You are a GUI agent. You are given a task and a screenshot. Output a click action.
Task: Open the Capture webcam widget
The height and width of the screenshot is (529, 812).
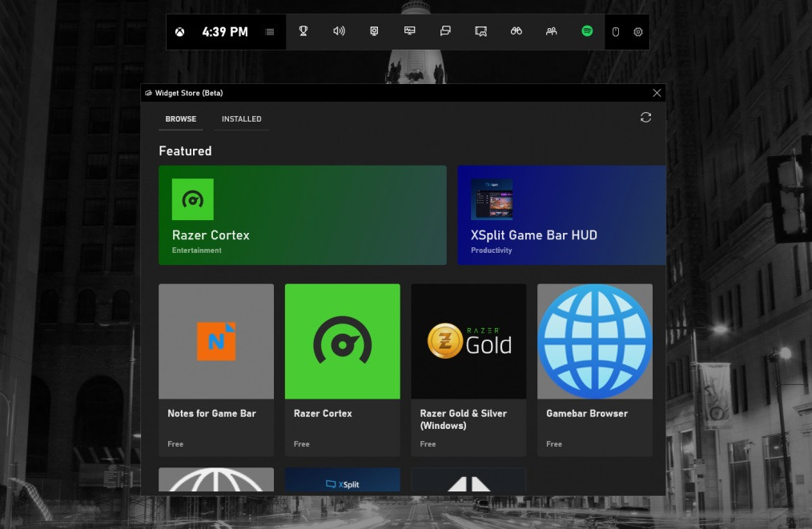tap(374, 31)
